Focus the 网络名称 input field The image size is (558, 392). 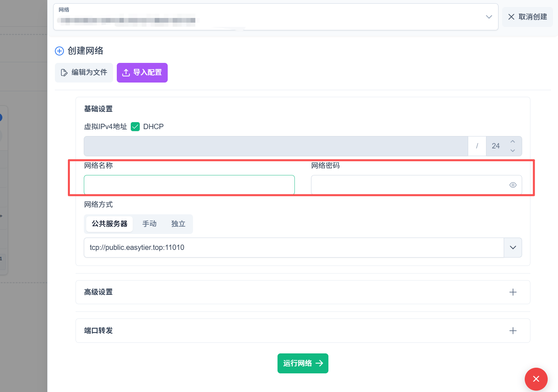click(x=189, y=185)
